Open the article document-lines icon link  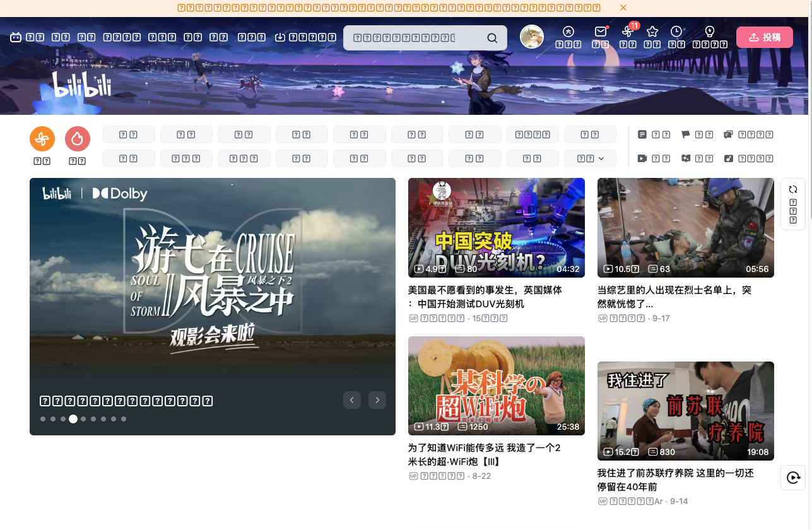pyautogui.click(x=642, y=134)
